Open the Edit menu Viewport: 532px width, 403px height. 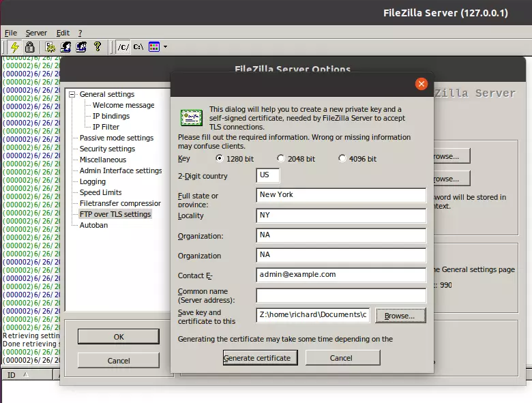63,33
